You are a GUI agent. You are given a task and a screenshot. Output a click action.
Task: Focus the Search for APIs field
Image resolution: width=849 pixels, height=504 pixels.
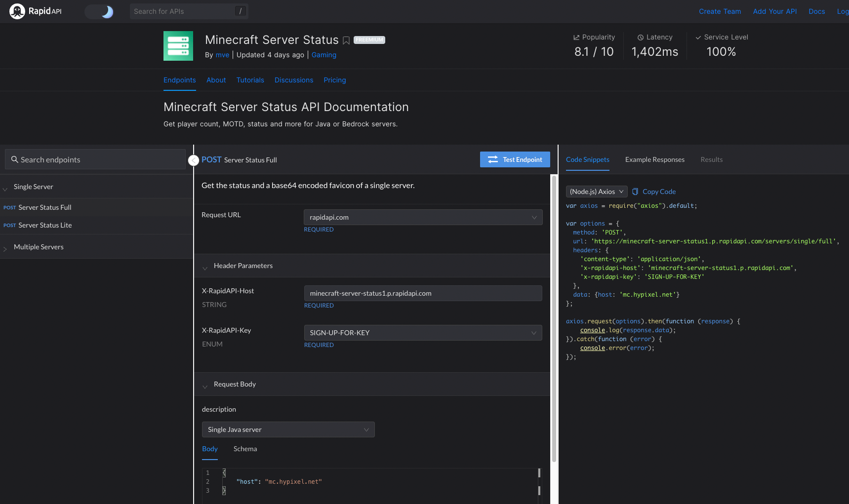[189, 11]
